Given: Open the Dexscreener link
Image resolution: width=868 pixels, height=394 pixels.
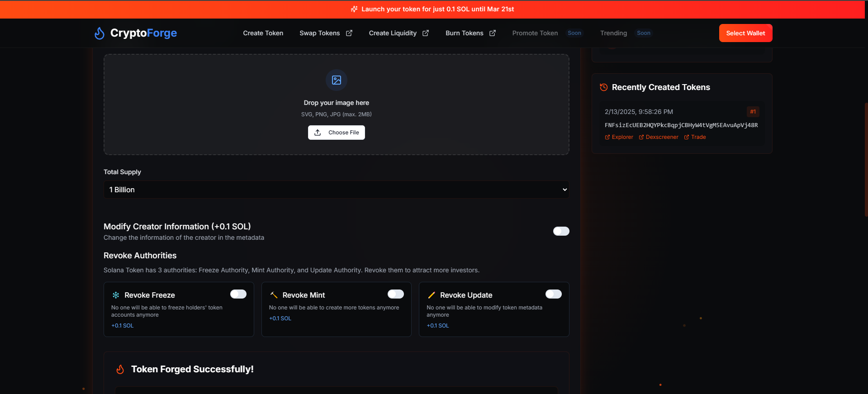Looking at the screenshot, I should point(659,137).
